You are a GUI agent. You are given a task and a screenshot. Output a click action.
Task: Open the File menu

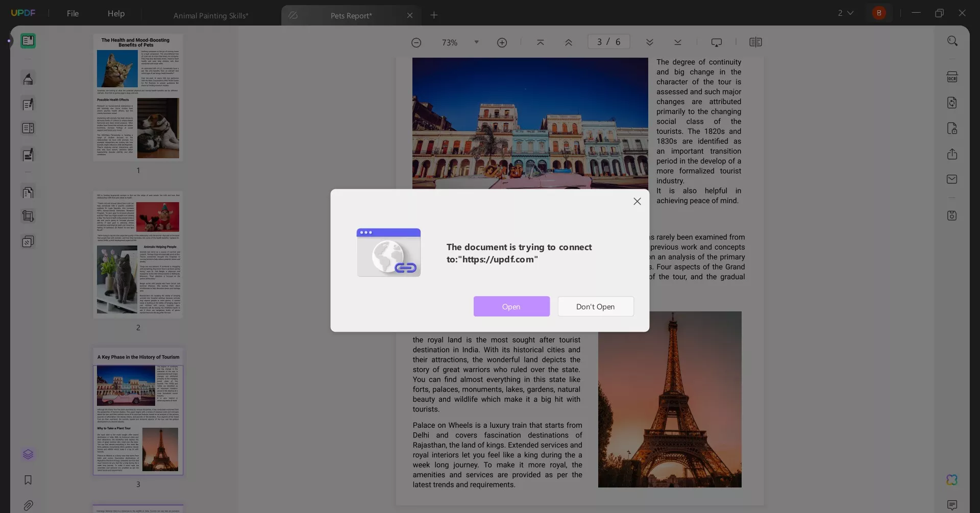tap(73, 13)
